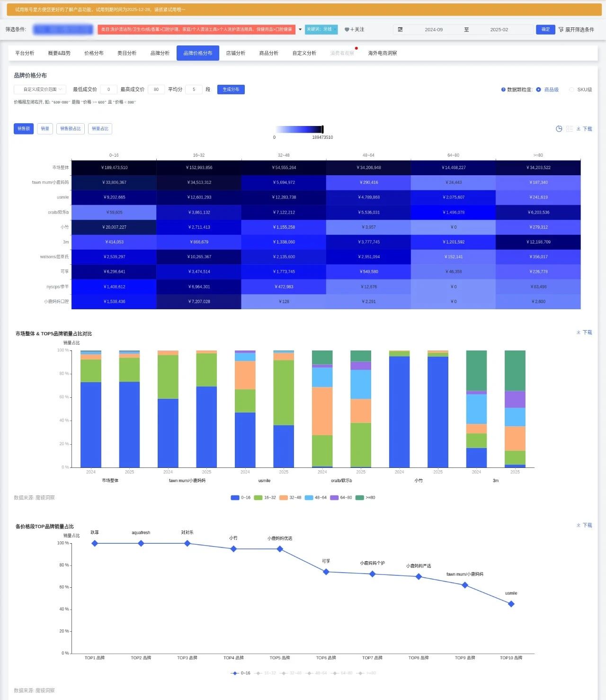Toggle 0~16 series in line chart legend
Screen dimensions: 606x700
pos(241,673)
